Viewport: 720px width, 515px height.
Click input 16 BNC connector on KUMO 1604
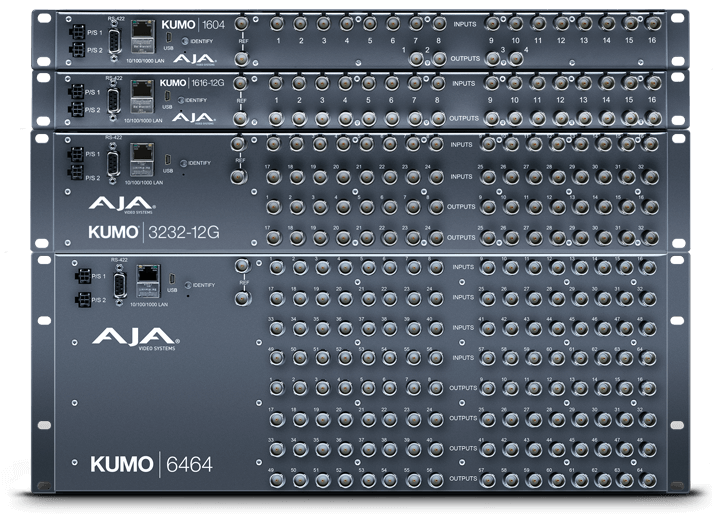(x=652, y=23)
